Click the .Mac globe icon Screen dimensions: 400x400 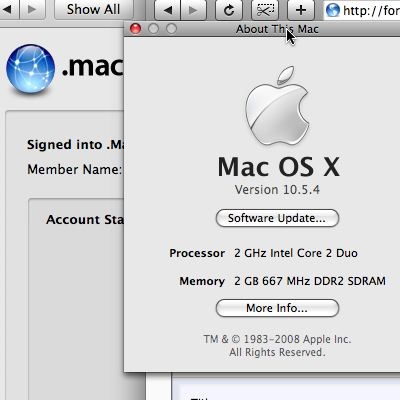click(x=30, y=68)
